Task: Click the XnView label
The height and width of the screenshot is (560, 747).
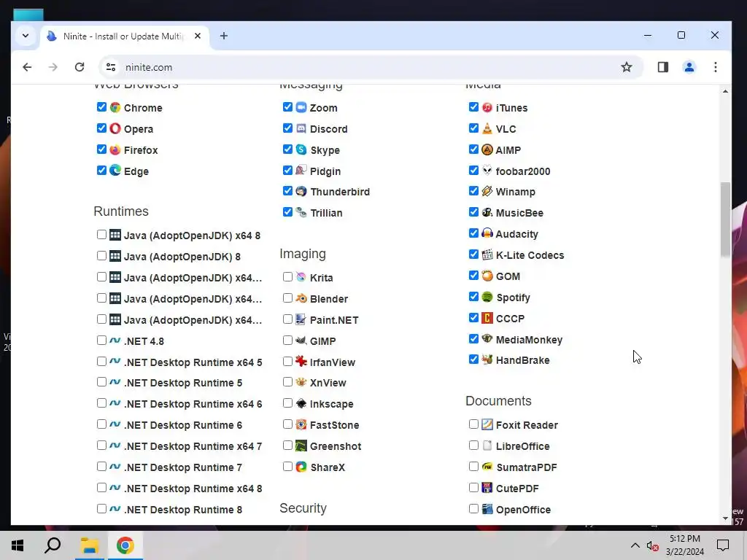Action: tap(328, 383)
